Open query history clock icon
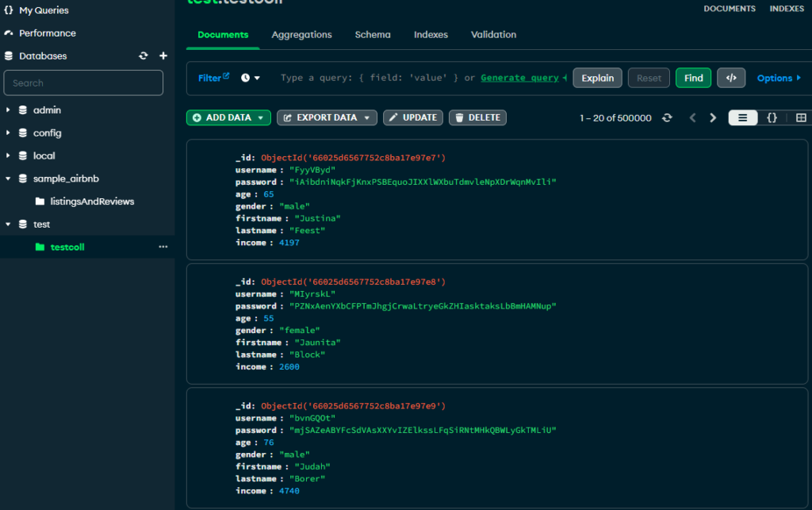Screen dimensions: 812x510 tap(246, 78)
